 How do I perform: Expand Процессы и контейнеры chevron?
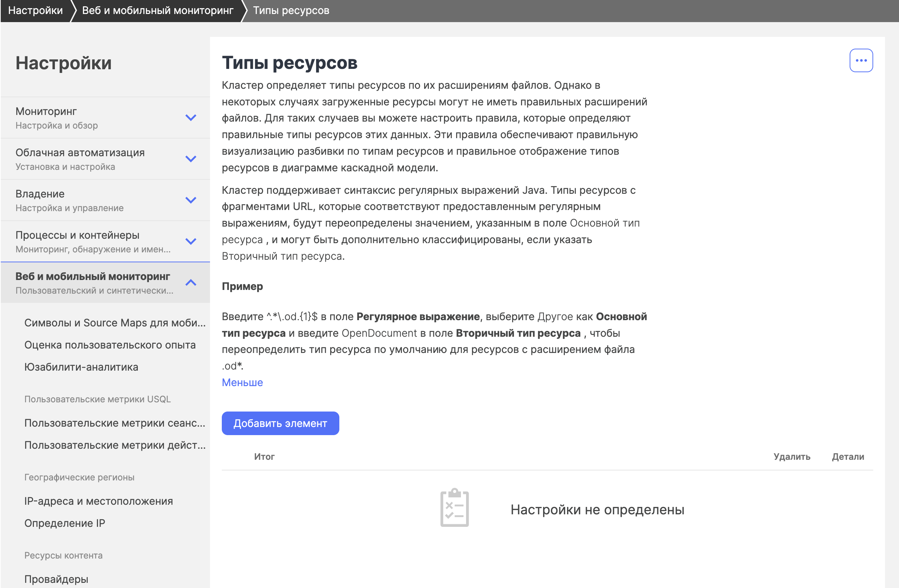[x=191, y=241]
